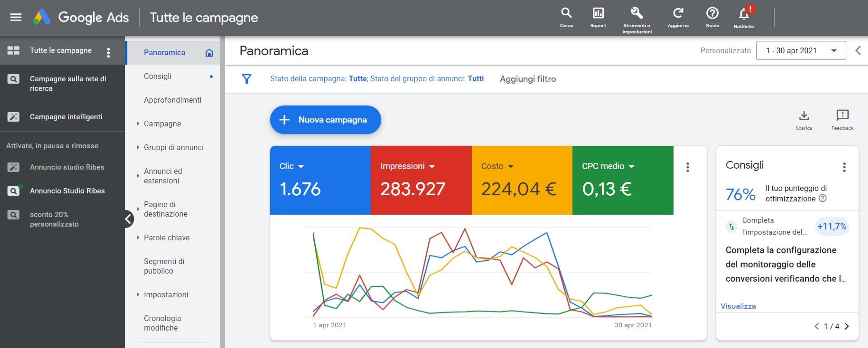Click the Cerca search icon

coord(566,14)
